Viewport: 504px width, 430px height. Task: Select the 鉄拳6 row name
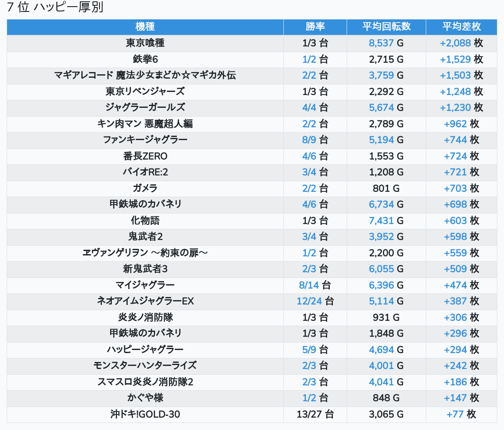tap(145, 59)
